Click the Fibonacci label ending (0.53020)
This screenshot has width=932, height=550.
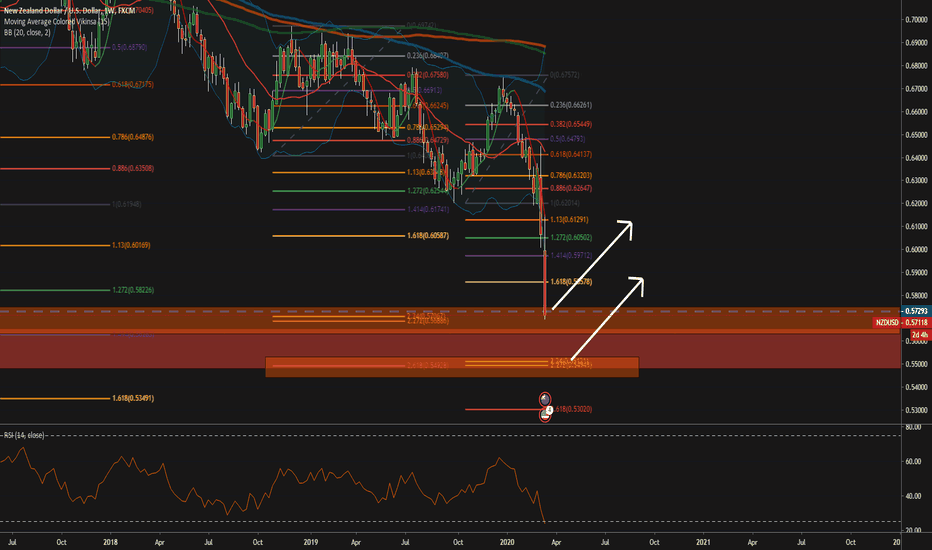[x=573, y=409]
